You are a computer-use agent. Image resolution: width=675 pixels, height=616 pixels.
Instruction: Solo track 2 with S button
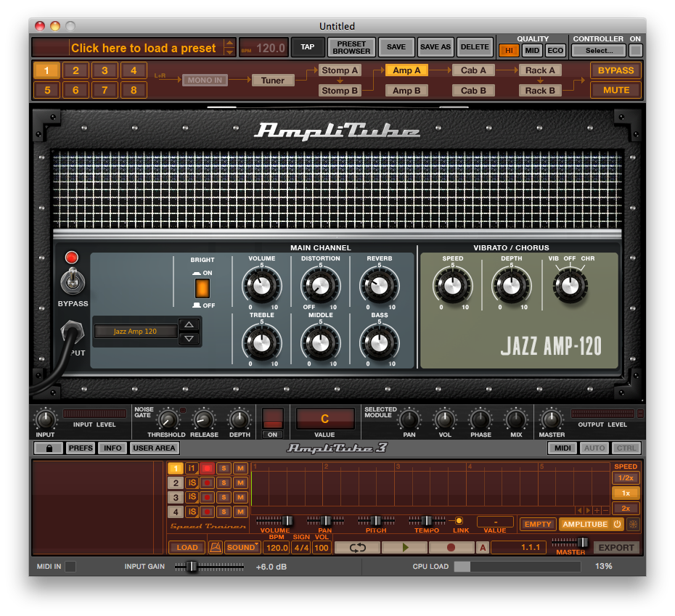point(224,483)
